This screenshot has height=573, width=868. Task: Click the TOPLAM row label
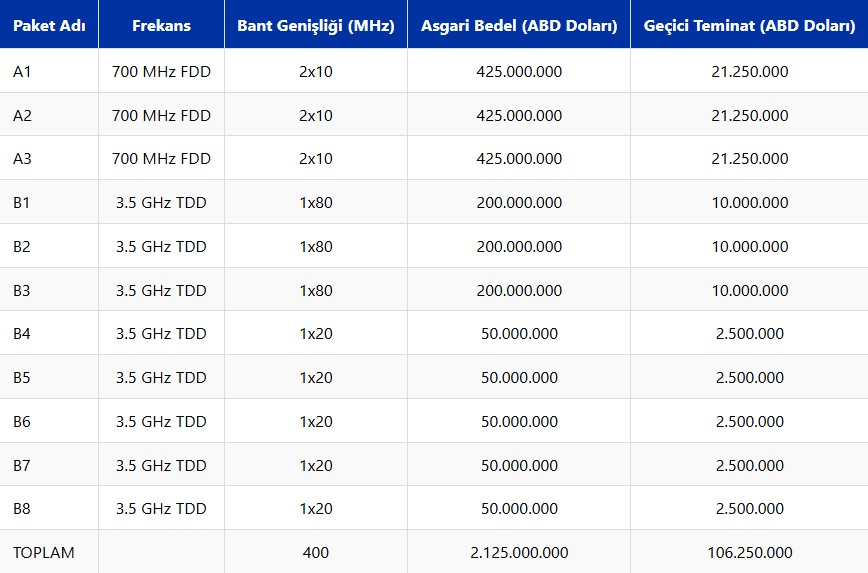(x=44, y=553)
